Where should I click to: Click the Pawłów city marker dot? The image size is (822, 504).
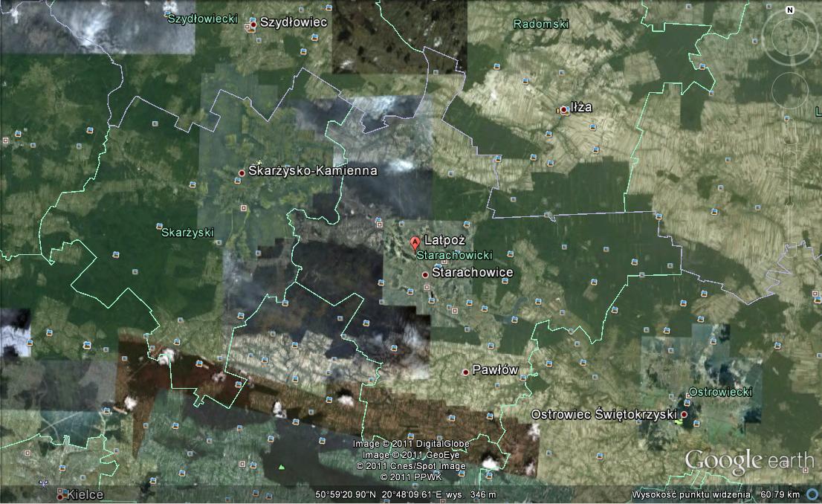point(466,372)
